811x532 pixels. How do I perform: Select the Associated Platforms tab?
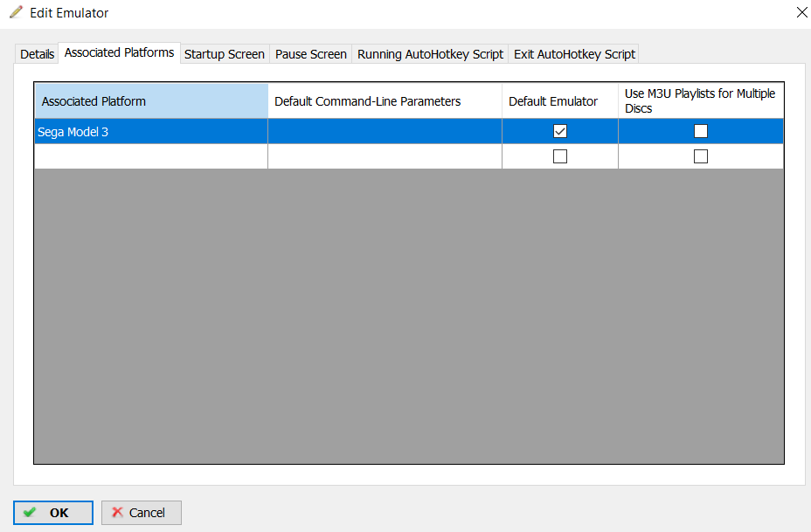[x=119, y=52]
